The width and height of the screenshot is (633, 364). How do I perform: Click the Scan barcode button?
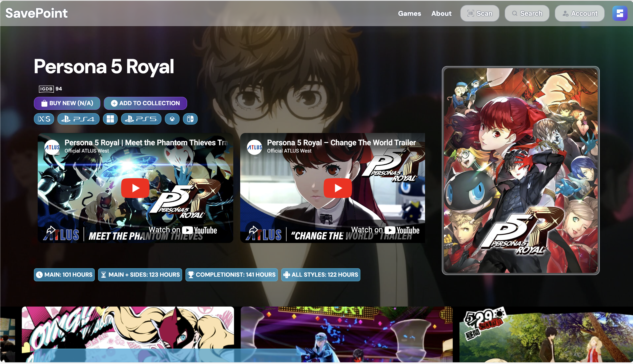[480, 13]
